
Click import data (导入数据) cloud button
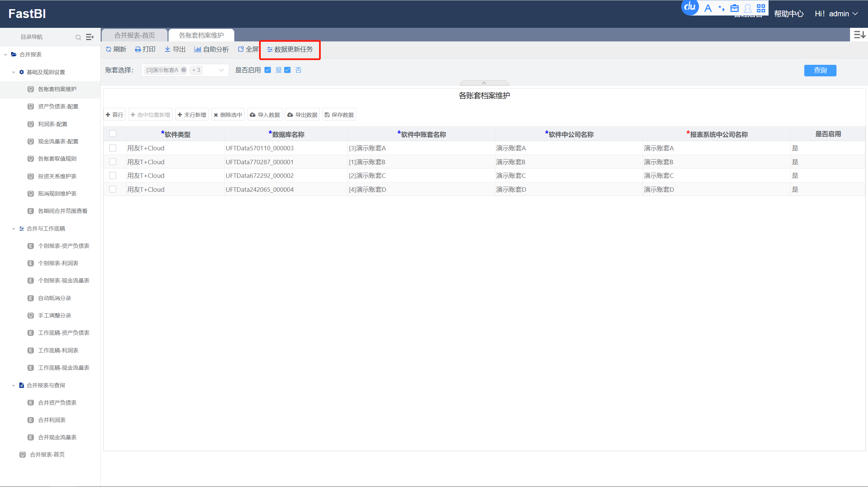pos(265,115)
